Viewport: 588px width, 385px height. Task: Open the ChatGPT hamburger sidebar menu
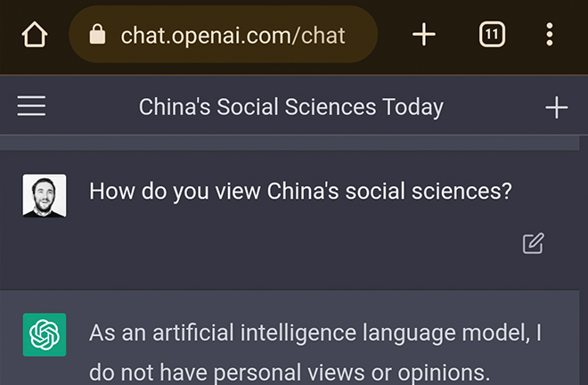(x=31, y=106)
